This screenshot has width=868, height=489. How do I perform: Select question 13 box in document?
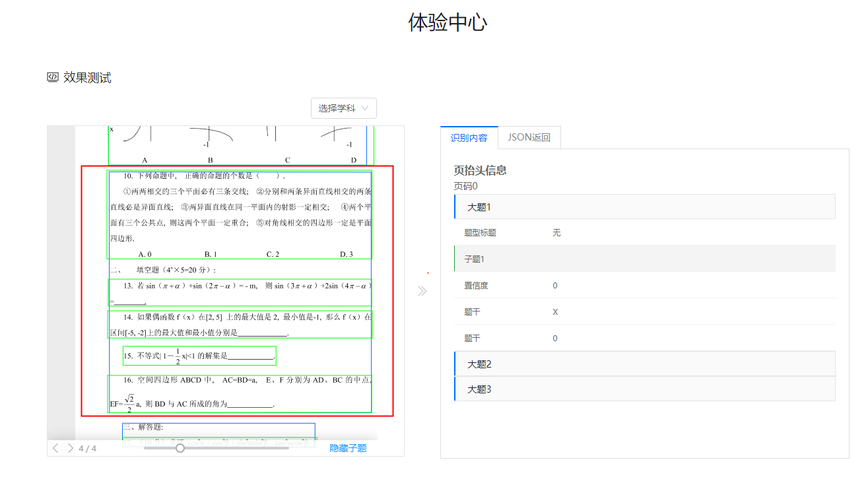[x=240, y=292]
